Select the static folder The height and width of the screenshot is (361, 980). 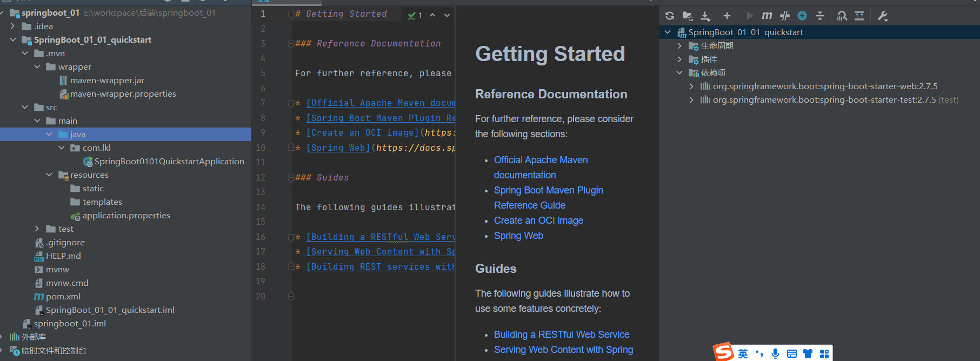point(93,188)
